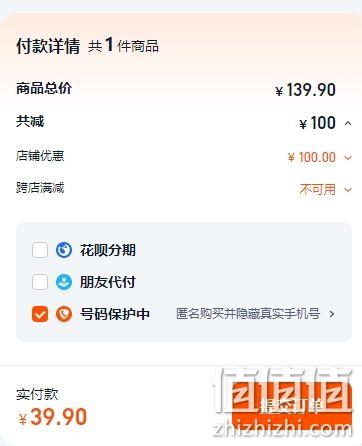Uncheck the 号码保护中 checkbox
The width and height of the screenshot is (362, 446).
40,314
